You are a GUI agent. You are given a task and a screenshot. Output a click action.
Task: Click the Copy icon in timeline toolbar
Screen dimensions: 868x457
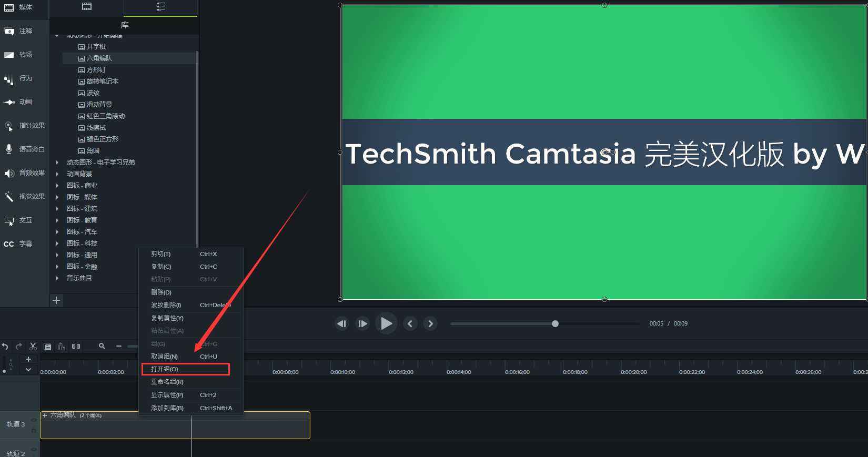click(47, 347)
